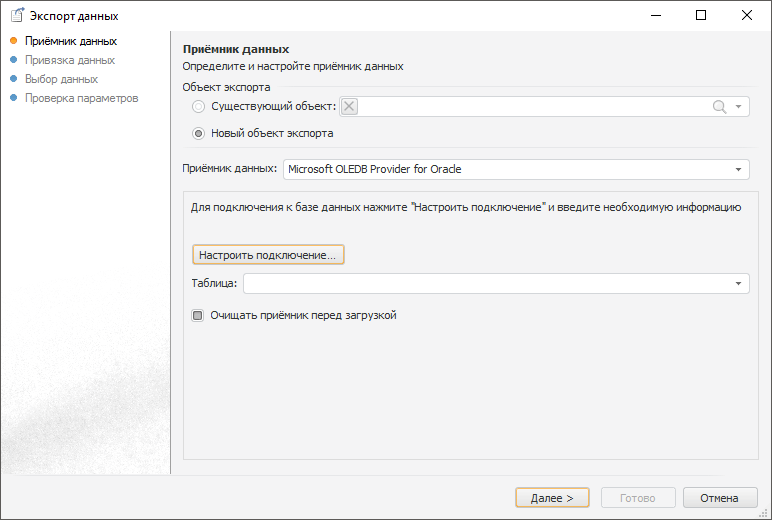The width and height of the screenshot is (772, 520).
Task: Click the clear (X) icon in the existing object field
Action: [x=349, y=107]
